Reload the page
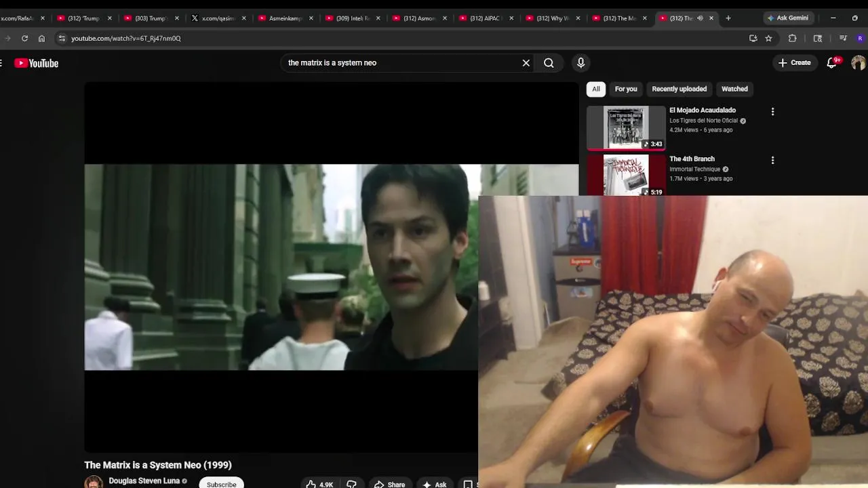868x488 pixels. (x=24, y=39)
